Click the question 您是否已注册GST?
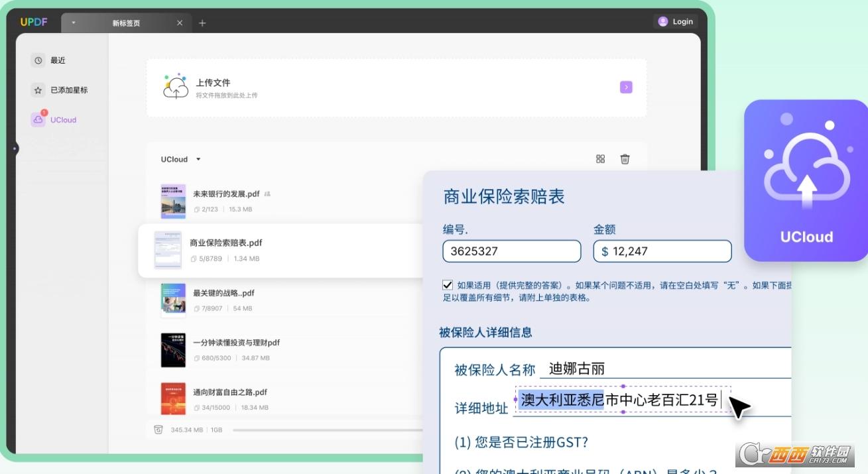 (x=521, y=442)
